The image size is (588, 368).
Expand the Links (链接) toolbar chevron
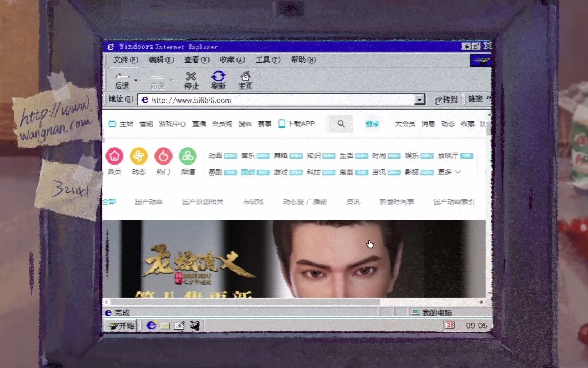489,98
